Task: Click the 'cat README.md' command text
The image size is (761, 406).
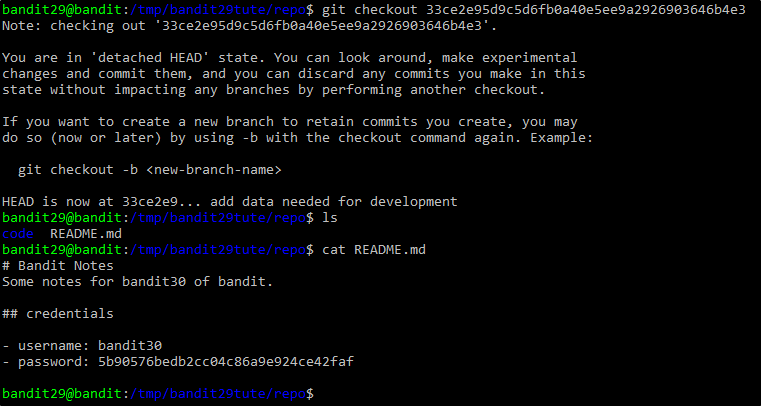Action: point(374,250)
